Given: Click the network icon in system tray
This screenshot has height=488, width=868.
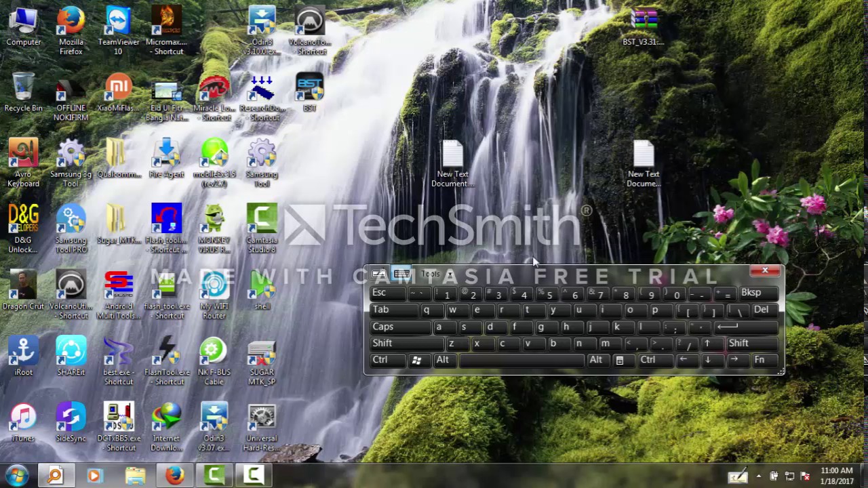Looking at the screenshot, I should 790,476.
